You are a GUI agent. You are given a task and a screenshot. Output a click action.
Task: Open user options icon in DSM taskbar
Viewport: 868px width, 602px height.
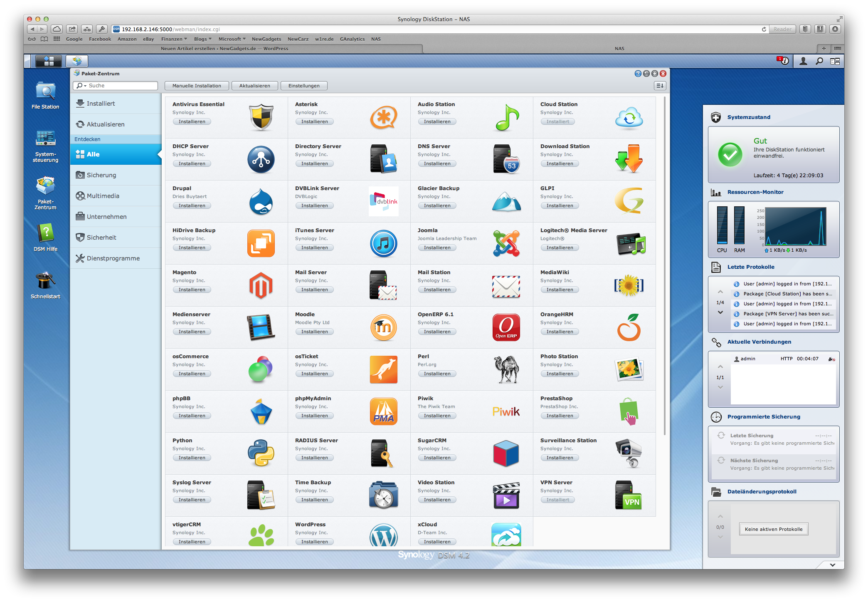(803, 61)
